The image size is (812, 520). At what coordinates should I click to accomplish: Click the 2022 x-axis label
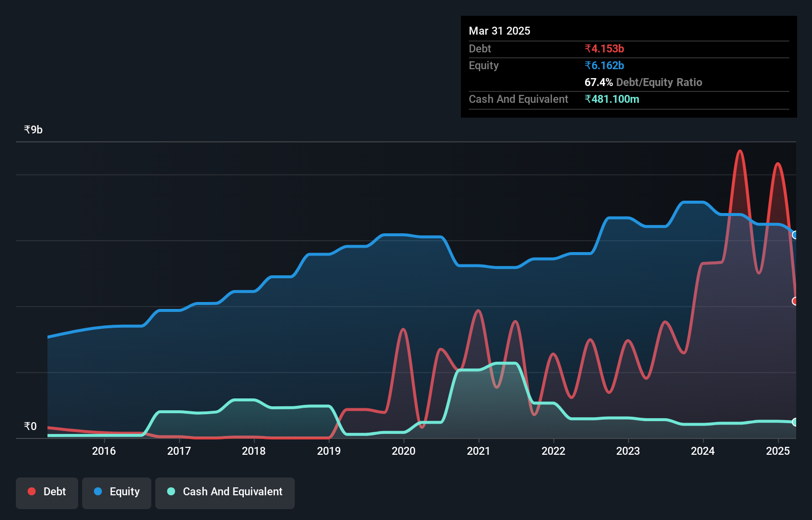(553, 451)
